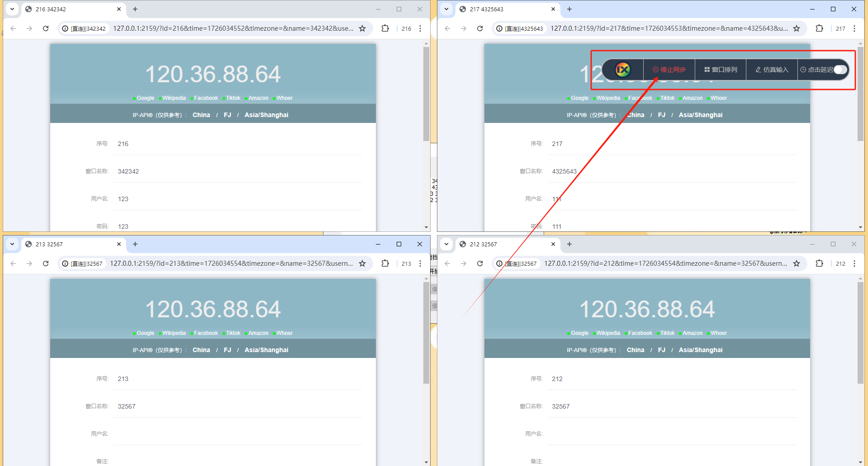
Task: Click Asia/Shanghai timezone in window 212
Action: (x=700, y=350)
